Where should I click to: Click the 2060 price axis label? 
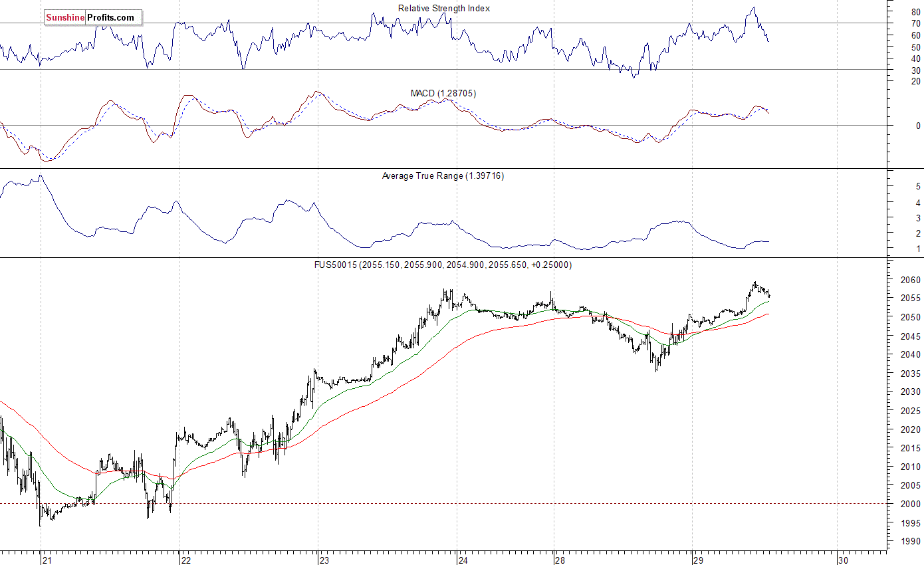pyautogui.click(x=911, y=281)
